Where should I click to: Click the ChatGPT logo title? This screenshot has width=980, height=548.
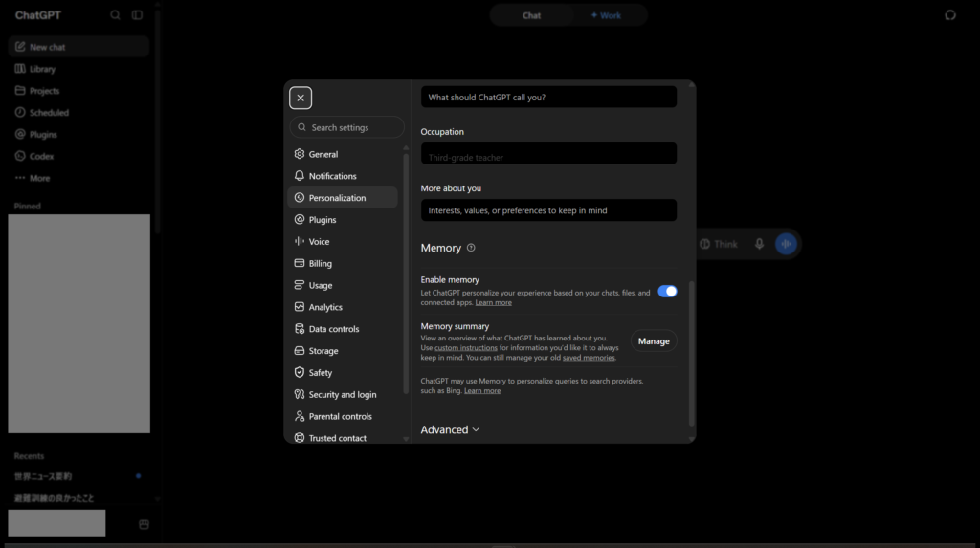(38, 15)
